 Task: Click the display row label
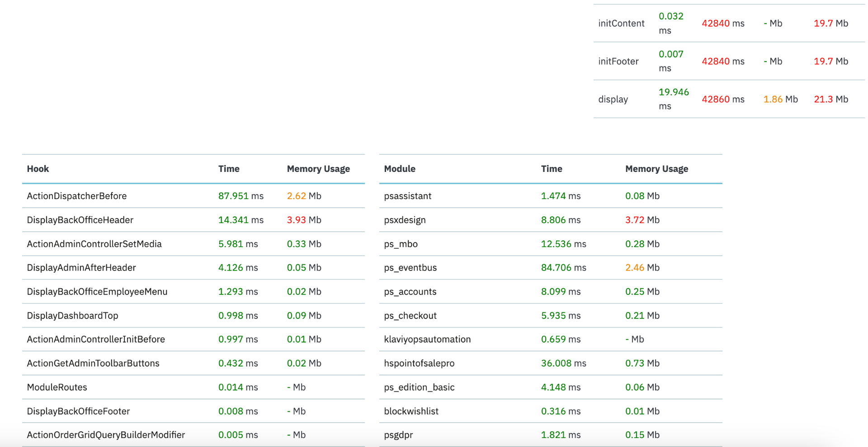pyautogui.click(x=613, y=99)
